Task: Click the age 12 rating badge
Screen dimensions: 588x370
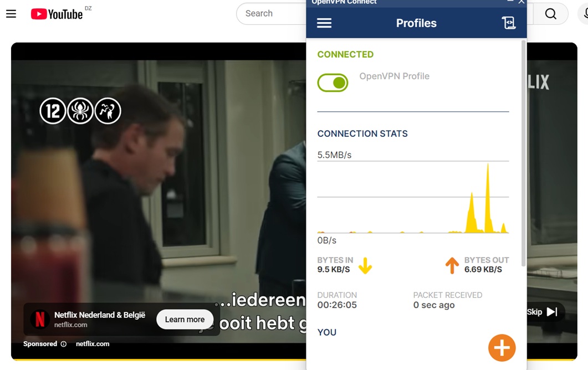Action: click(x=53, y=111)
